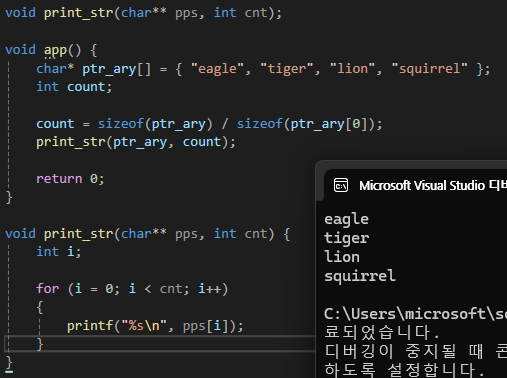Click the "squirrel" string literal in the code

(429, 69)
